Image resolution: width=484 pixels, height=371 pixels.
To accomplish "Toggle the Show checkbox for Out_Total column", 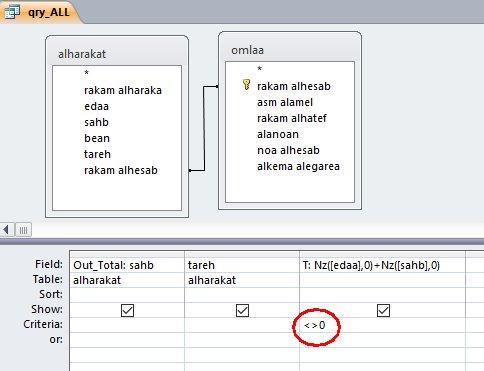I will tap(127, 310).
